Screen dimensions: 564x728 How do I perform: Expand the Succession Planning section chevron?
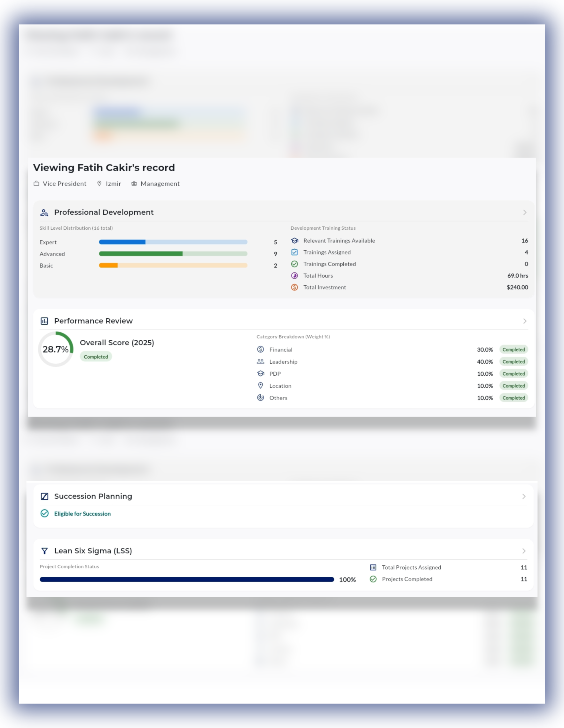pos(524,496)
